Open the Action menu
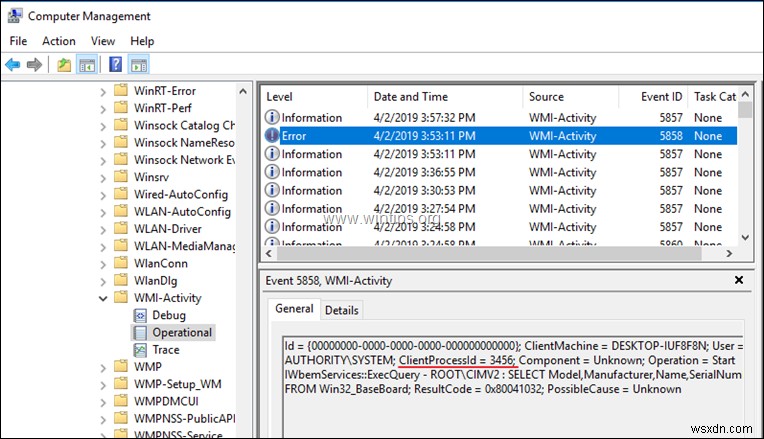 58,41
